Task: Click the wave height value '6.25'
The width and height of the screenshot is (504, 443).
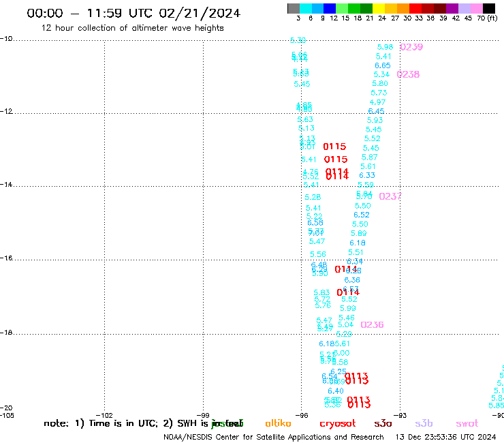Action: pos(338,371)
